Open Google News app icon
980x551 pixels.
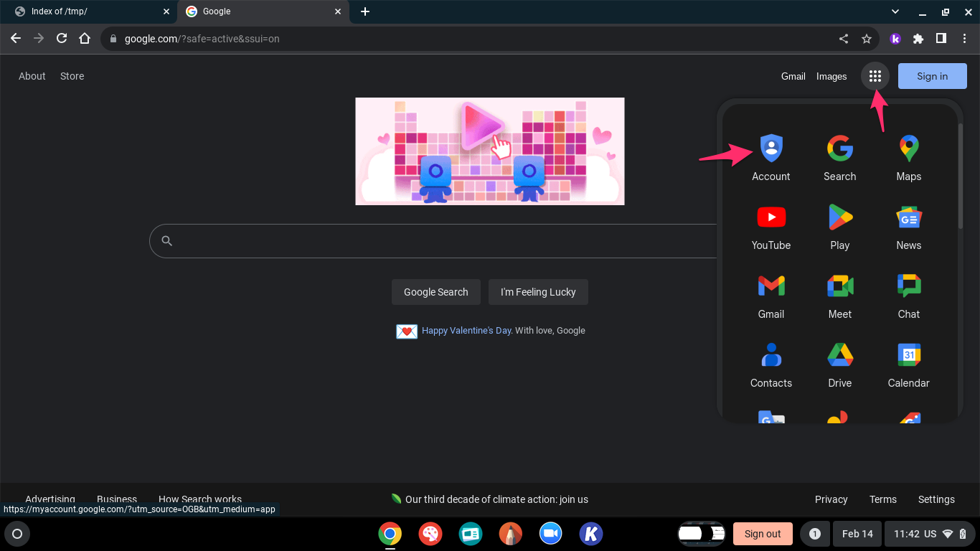908,226
